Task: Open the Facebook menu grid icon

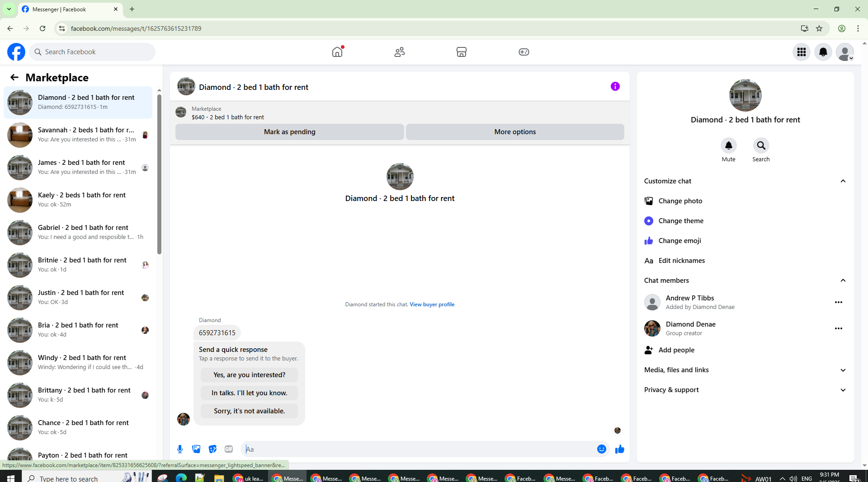Action: click(x=802, y=52)
